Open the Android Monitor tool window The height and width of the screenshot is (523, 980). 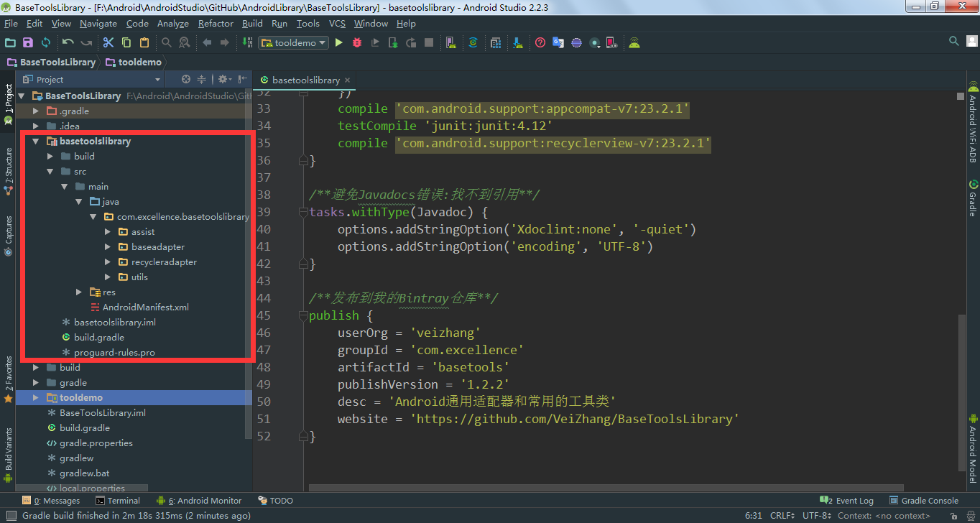coord(199,501)
